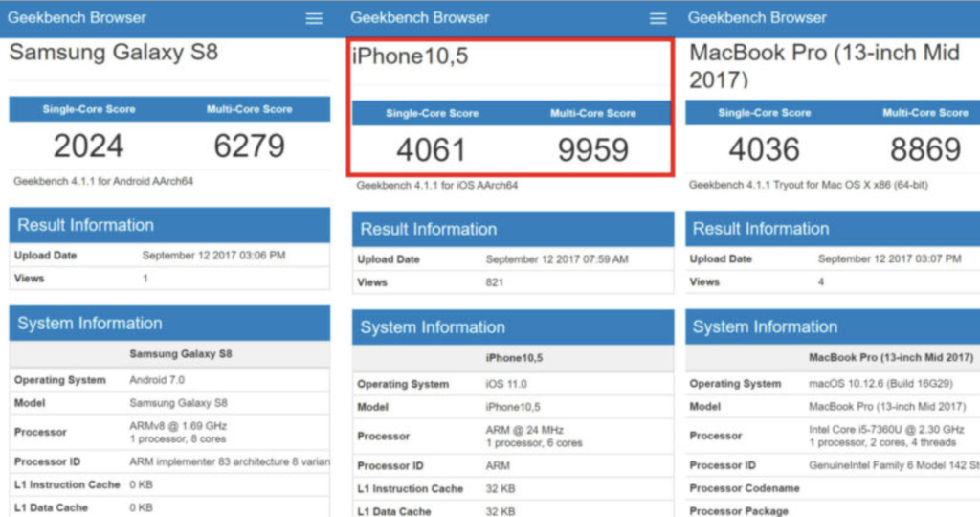Click 'Intel Core i5-7360U @ 2.30 GHz' value
Image resolution: width=980 pixels, height=517 pixels.
point(886,430)
